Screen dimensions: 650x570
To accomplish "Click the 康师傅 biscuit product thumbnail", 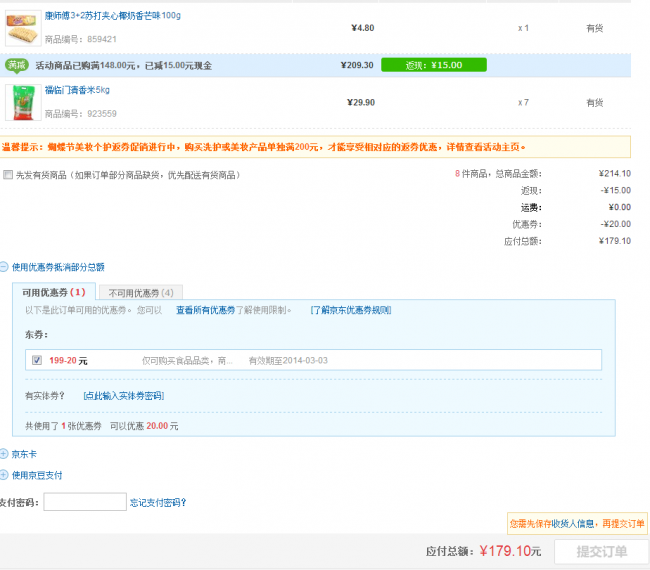I will (x=22, y=29).
